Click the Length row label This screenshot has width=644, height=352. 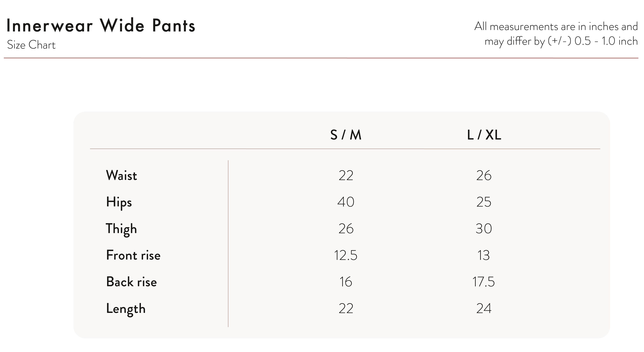126,309
